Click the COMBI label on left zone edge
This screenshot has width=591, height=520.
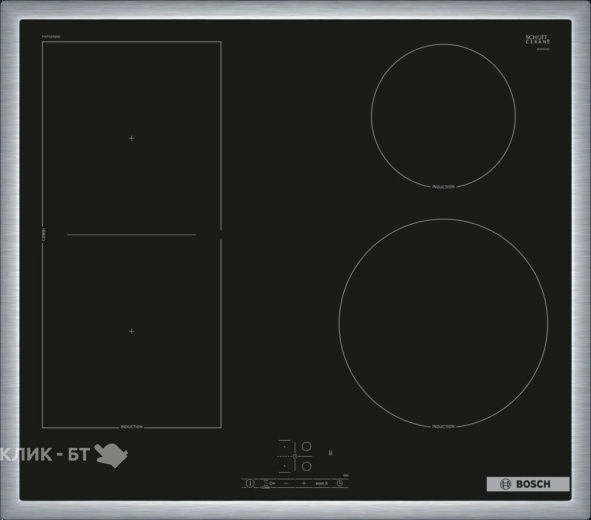[x=44, y=234]
